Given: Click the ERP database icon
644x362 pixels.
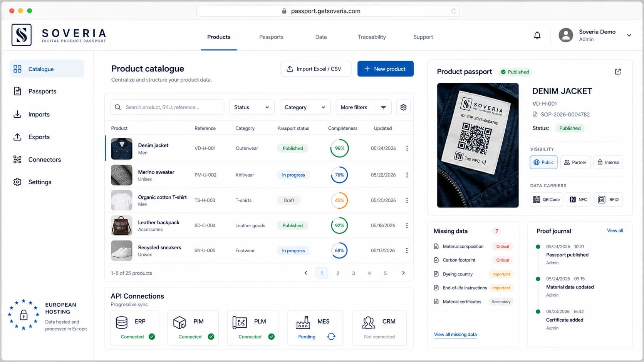Looking at the screenshot, I should pos(122,322).
